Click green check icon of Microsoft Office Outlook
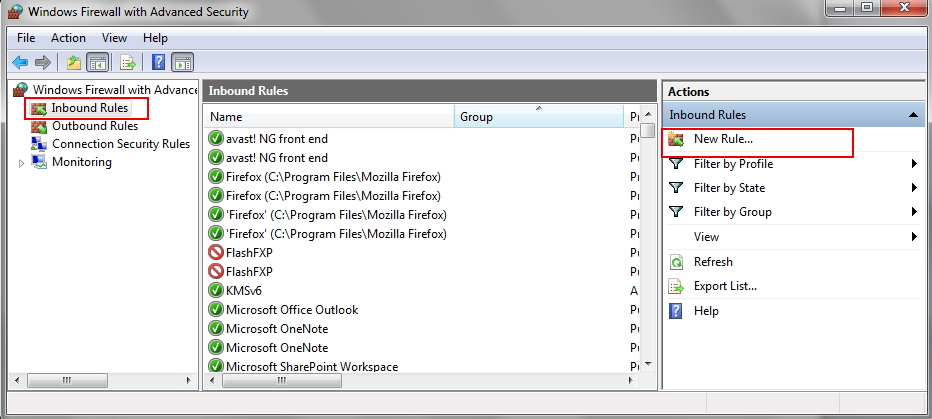This screenshot has height=419, width=932. click(216, 310)
